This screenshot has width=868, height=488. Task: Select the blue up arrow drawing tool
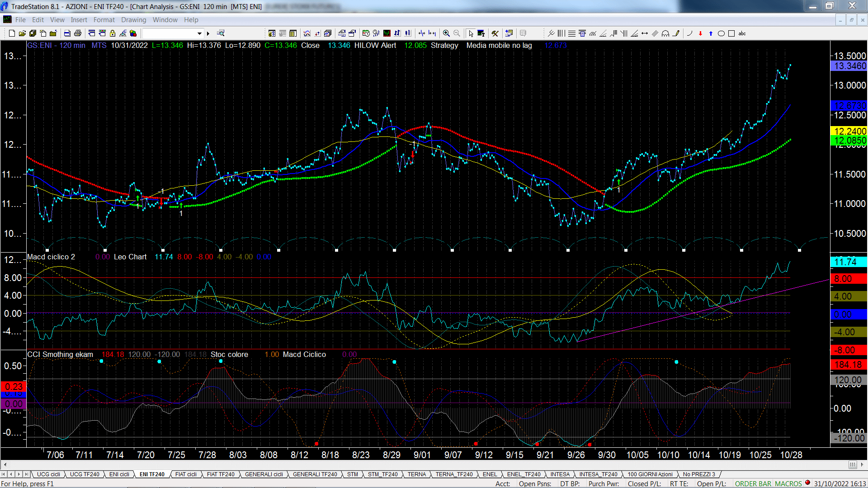(711, 33)
